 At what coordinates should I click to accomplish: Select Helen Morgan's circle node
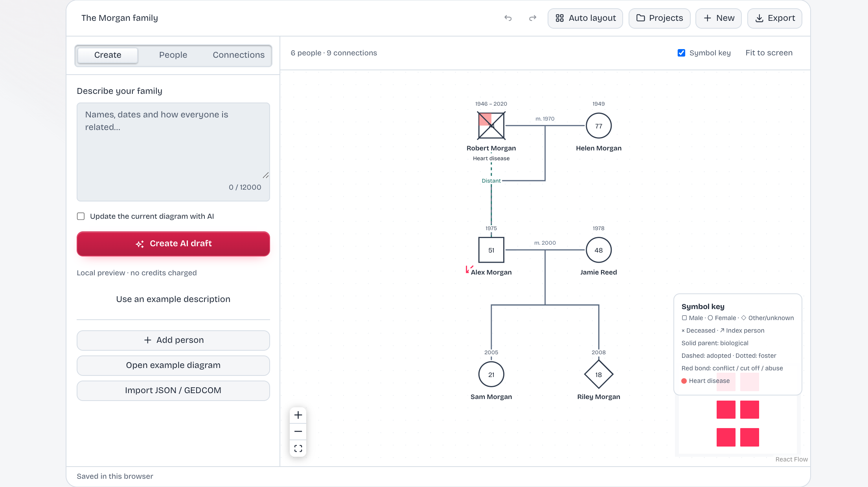click(599, 126)
